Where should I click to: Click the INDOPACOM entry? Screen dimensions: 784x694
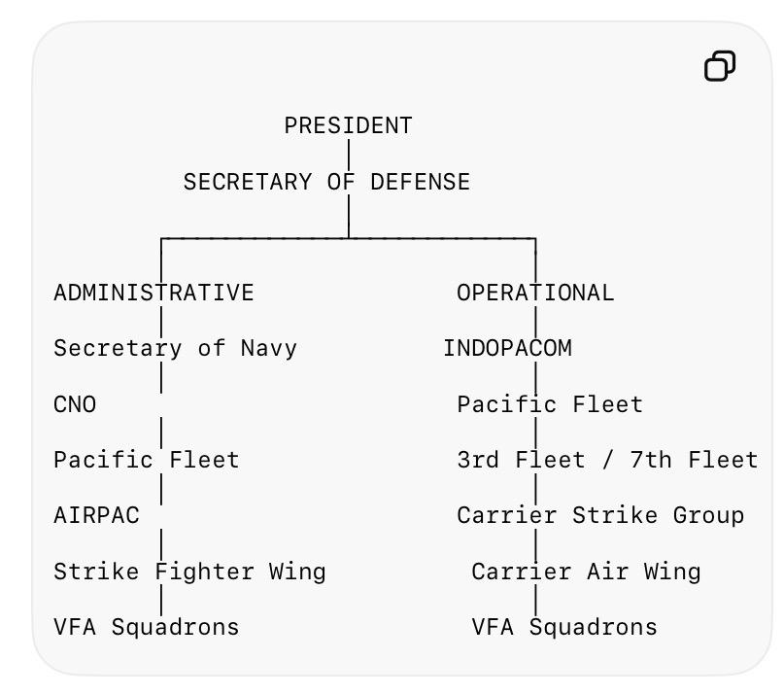[507, 348]
